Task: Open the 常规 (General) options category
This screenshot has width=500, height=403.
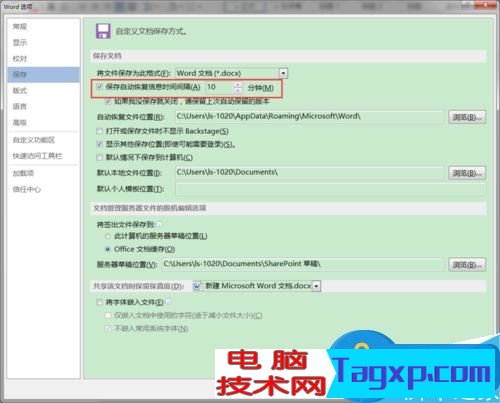Action: (20, 26)
